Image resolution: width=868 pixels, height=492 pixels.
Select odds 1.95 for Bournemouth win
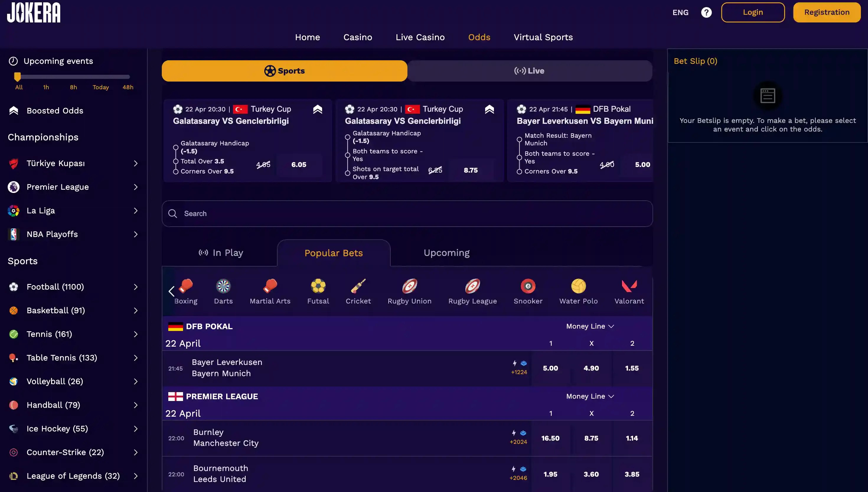pyautogui.click(x=550, y=475)
